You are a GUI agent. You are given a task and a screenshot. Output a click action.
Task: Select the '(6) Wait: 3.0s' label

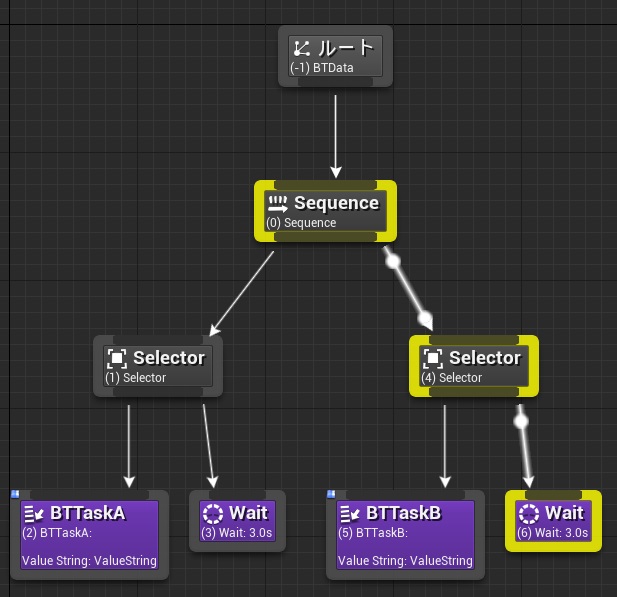coord(552,533)
